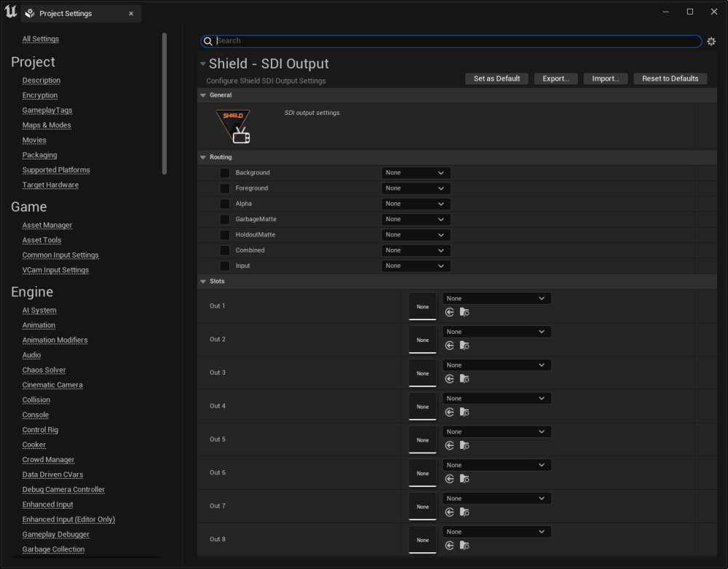Toggle the Alpha routing checkbox
The height and width of the screenshot is (569, 728).
(x=225, y=204)
